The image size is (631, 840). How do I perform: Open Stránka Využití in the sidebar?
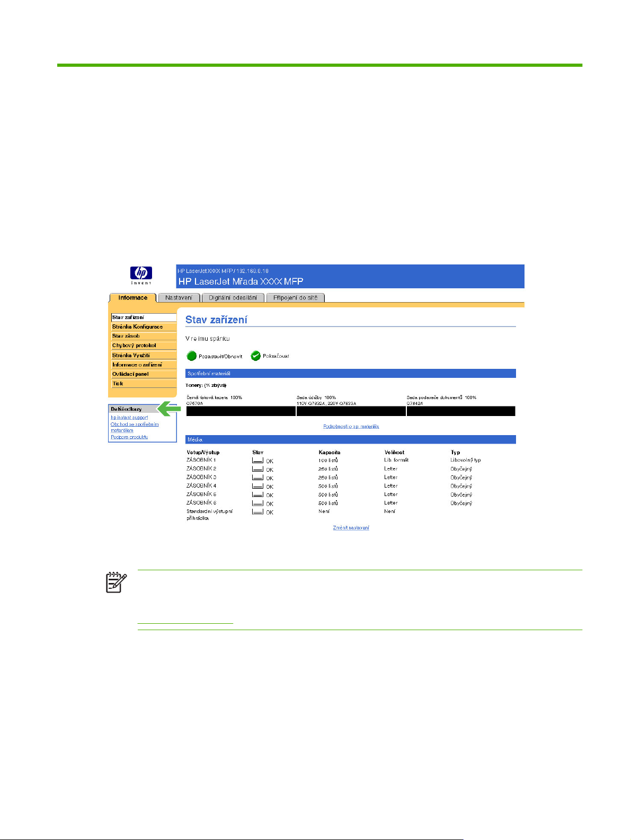click(x=144, y=355)
